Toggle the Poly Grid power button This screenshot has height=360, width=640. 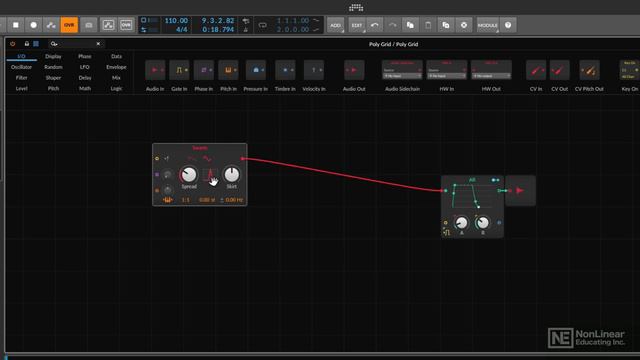13,44
